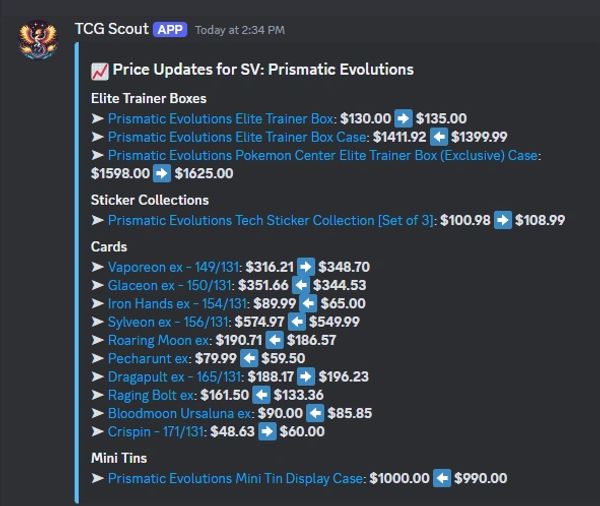
Task: Click the left arrow emoji on Mini Tin Display Case row
Action: coord(441,479)
